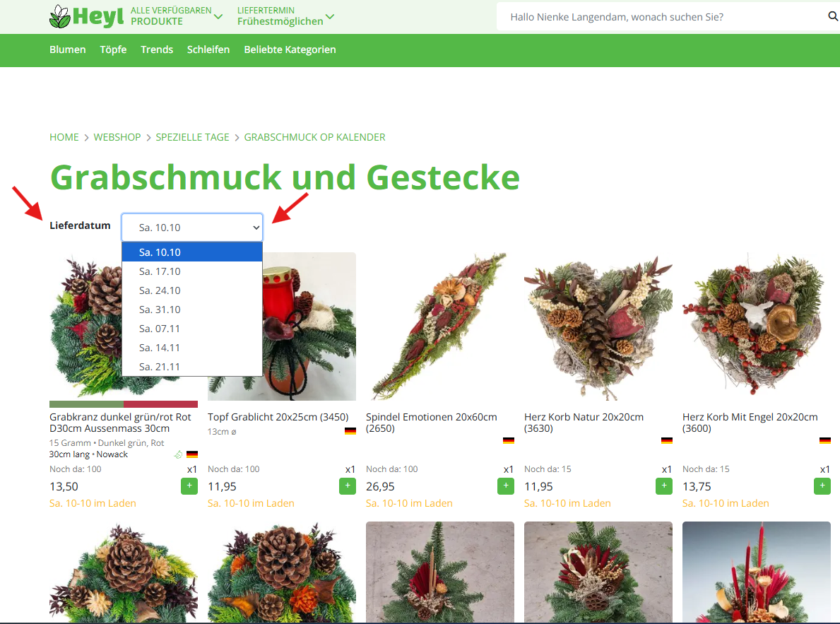840x624 pixels.
Task: Click price 13,75 on Herz Korb Mit Engel
Action: click(x=697, y=486)
